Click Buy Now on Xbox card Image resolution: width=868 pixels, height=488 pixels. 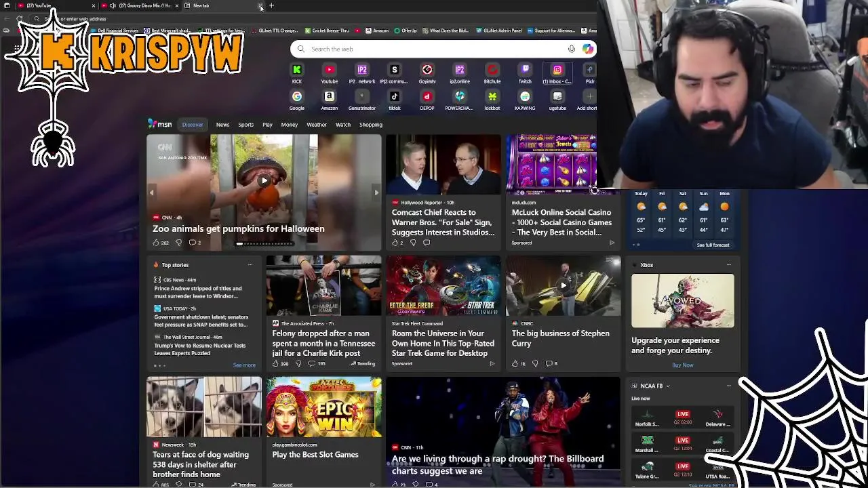[x=683, y=365]
